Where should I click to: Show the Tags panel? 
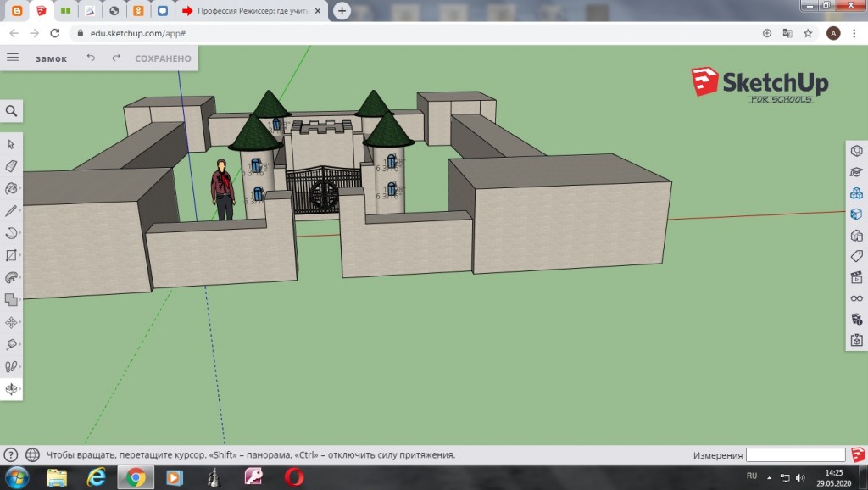pos(856,256)
